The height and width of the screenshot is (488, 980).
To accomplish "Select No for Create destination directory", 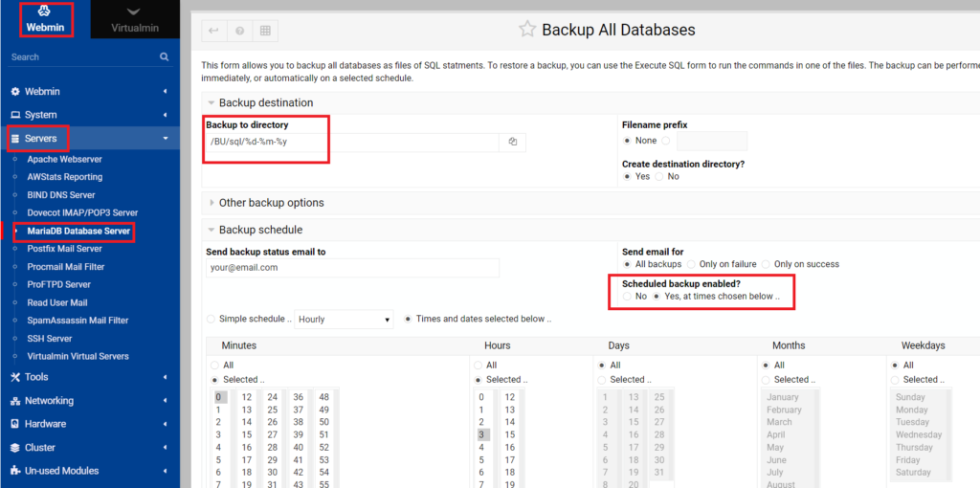I will [659, 177].
